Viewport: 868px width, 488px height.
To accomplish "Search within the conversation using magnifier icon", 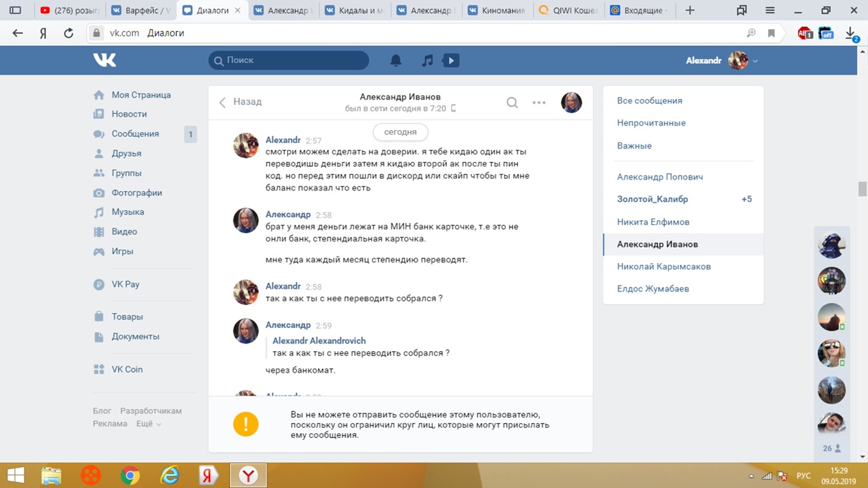I will pyautogui.click(x=512, y=102).
